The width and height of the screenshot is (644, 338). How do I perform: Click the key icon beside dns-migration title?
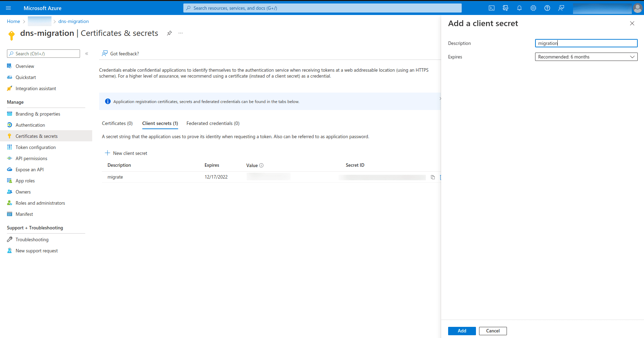pyautogui.click(x=11, y=36)
